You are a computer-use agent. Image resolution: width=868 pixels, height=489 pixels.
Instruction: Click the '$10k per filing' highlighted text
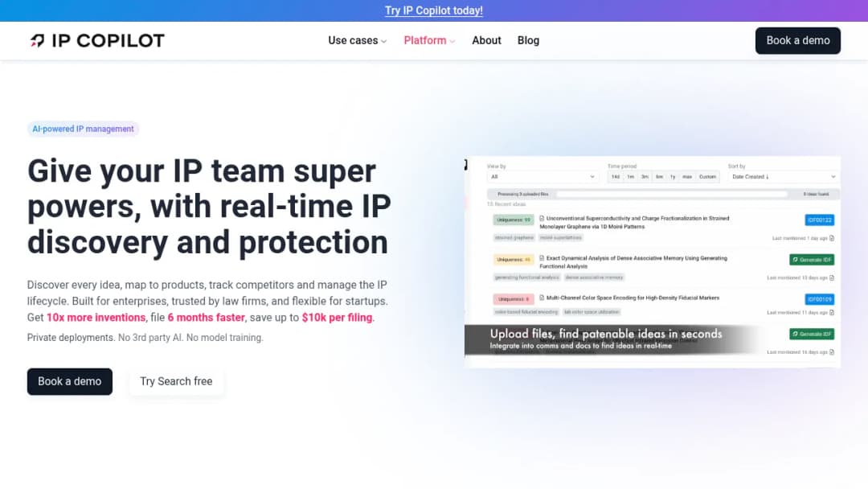pyautogui.click(x=337, y=318)
